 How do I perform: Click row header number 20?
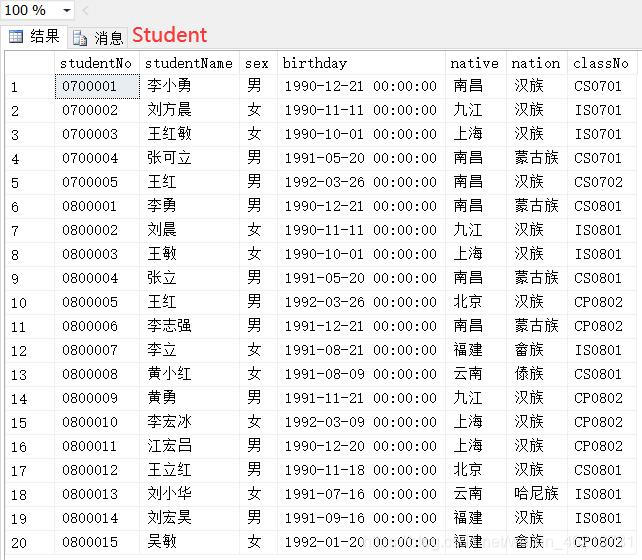(19, 543)
